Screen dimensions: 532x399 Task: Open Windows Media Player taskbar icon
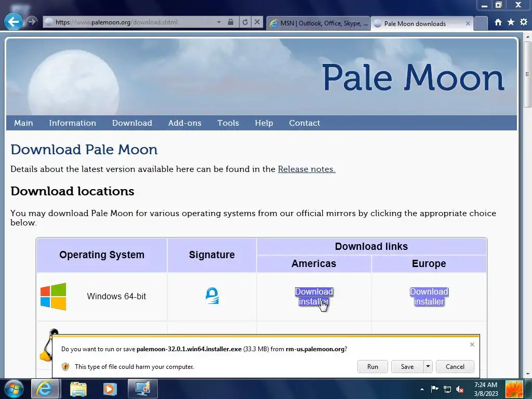(x=110, y=389)
